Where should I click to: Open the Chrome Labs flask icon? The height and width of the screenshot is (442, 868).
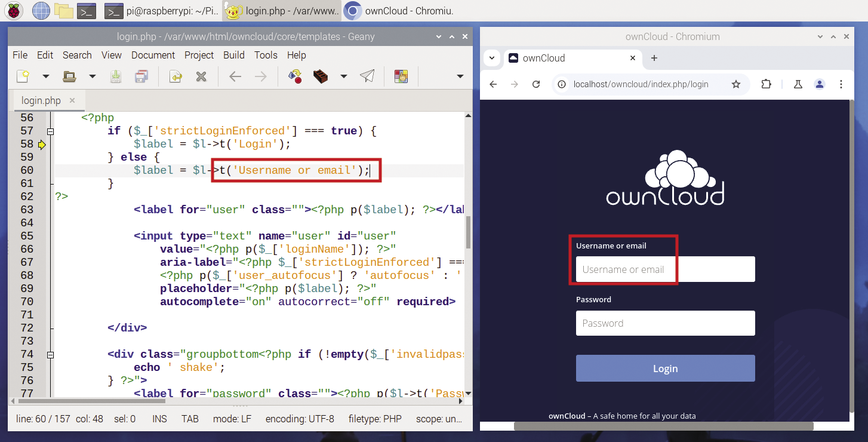(798, 84)
